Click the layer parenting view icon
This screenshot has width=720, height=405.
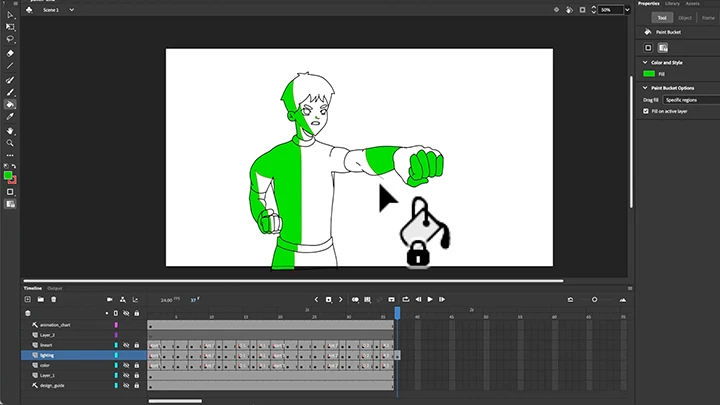tap(123, 299)
